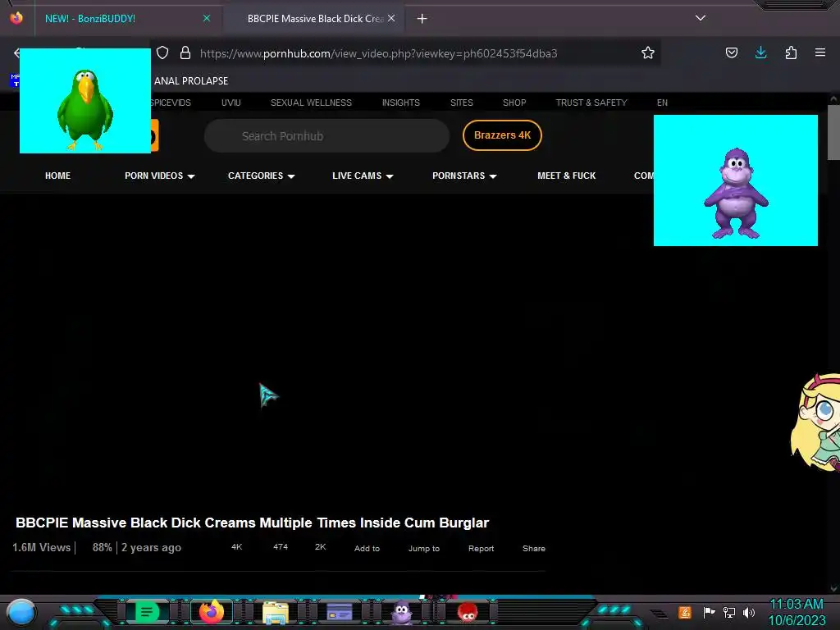This screenshot has width=840, height=630.
Task: Open File Explorer from the taskbar
Action: tap(276, 613)
